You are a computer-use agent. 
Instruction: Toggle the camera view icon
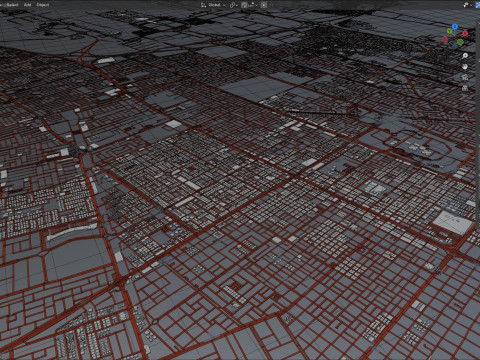(465, 77)
